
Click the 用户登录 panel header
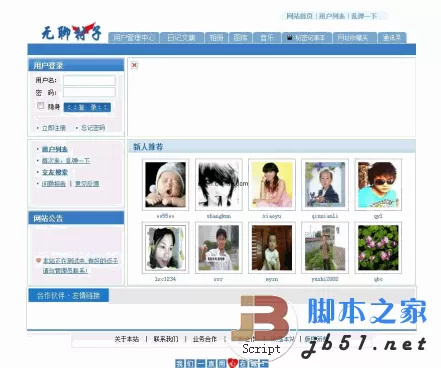pos(76,65)
